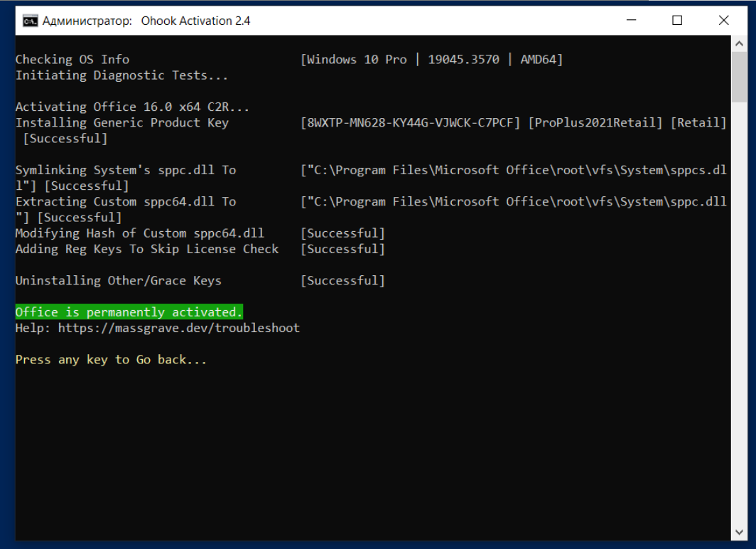Click the "Modifying Hash of Custom sppc64.dll" line
The height and width of the screenshot is (549, 756).
pyautogui.click(x=139, y=233)
